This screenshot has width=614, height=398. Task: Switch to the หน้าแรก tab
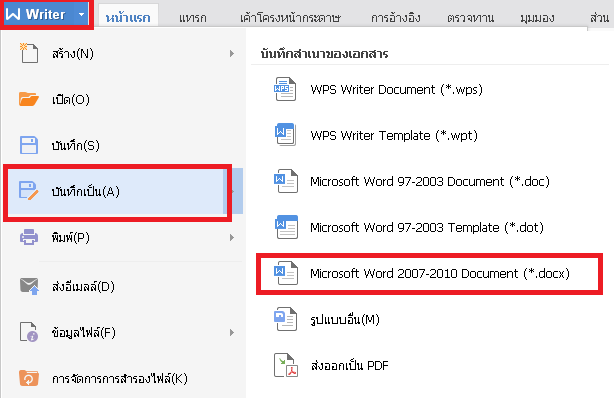tap(128, 17)
